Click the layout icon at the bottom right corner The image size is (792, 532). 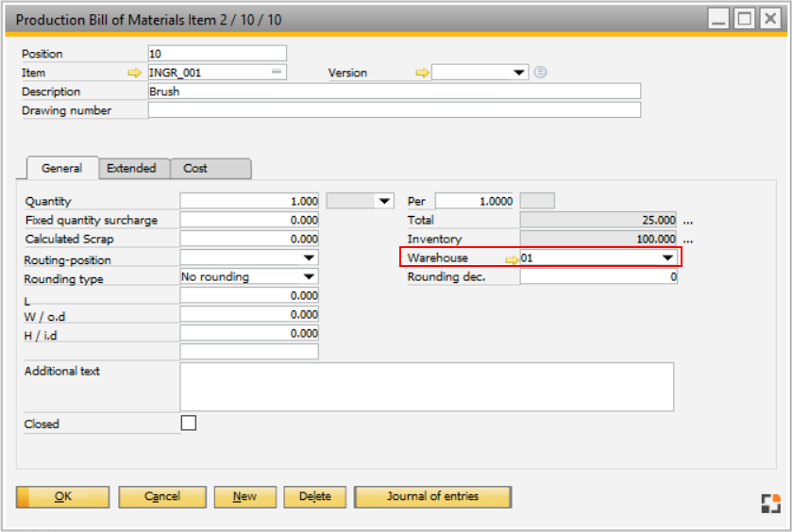pyautogui.click(x=771, y=503)
